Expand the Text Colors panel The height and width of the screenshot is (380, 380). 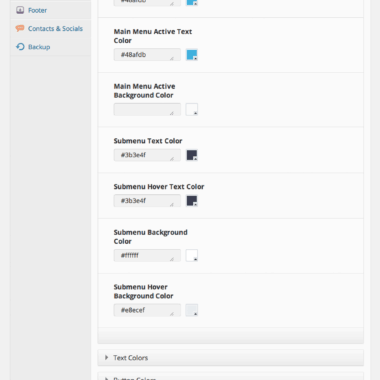tap(231, 358)
